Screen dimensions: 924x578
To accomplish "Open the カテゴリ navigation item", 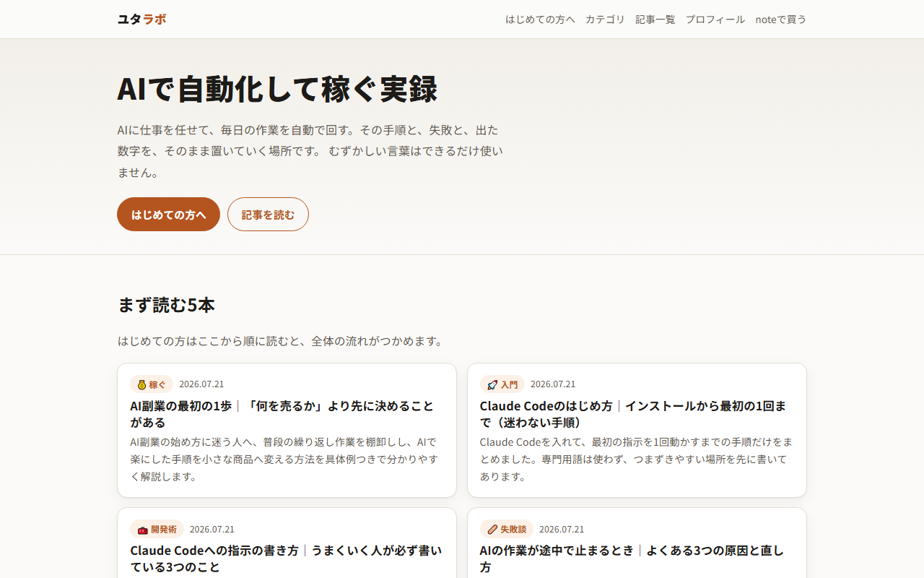I will [605, 20].
